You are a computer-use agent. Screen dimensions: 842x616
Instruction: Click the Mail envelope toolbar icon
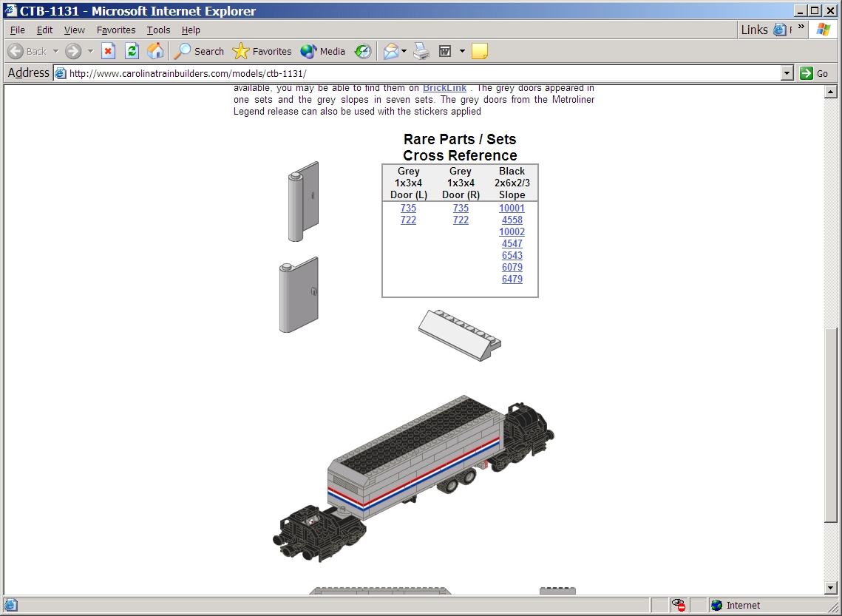pyautogui.click(x=391, y=52)
